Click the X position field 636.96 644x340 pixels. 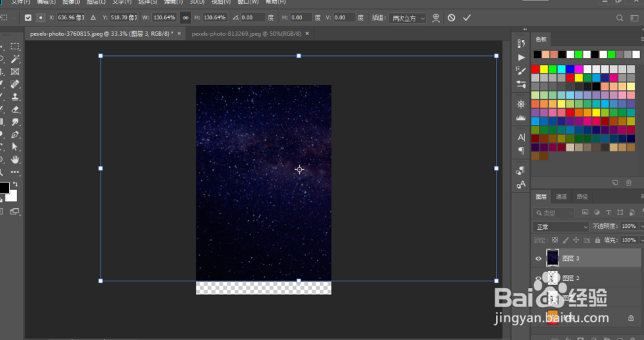(71, 17)
